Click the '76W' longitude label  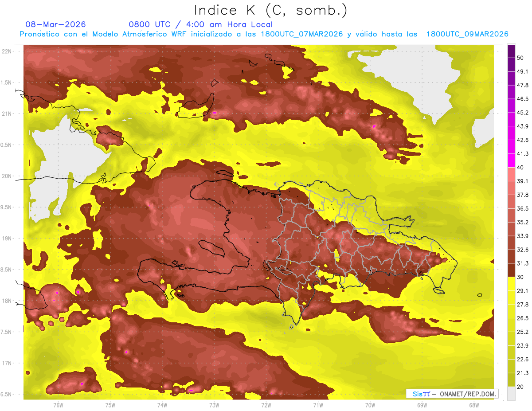(x=58, y=405)
